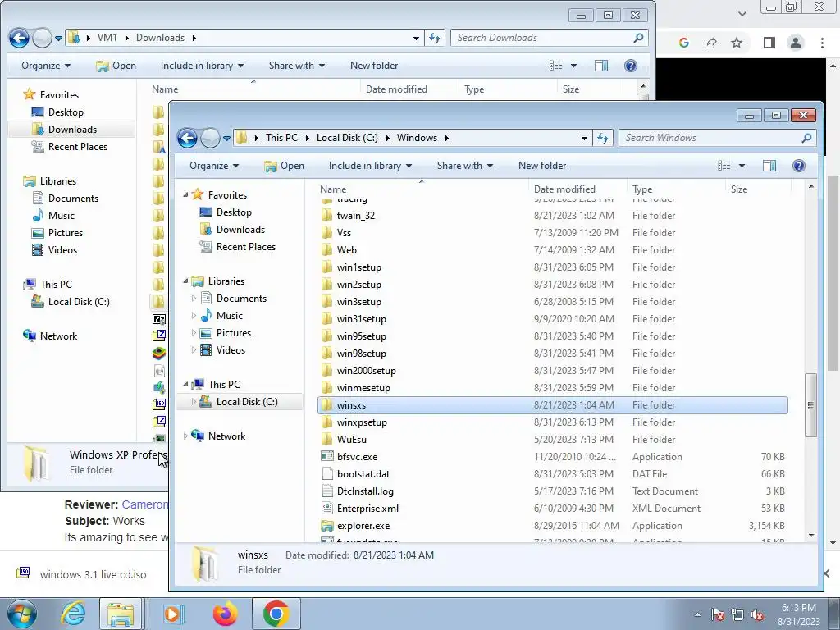Sort by Type column in front window
Viewport: 840px width, 630px height.
click(x=677, y=189)
